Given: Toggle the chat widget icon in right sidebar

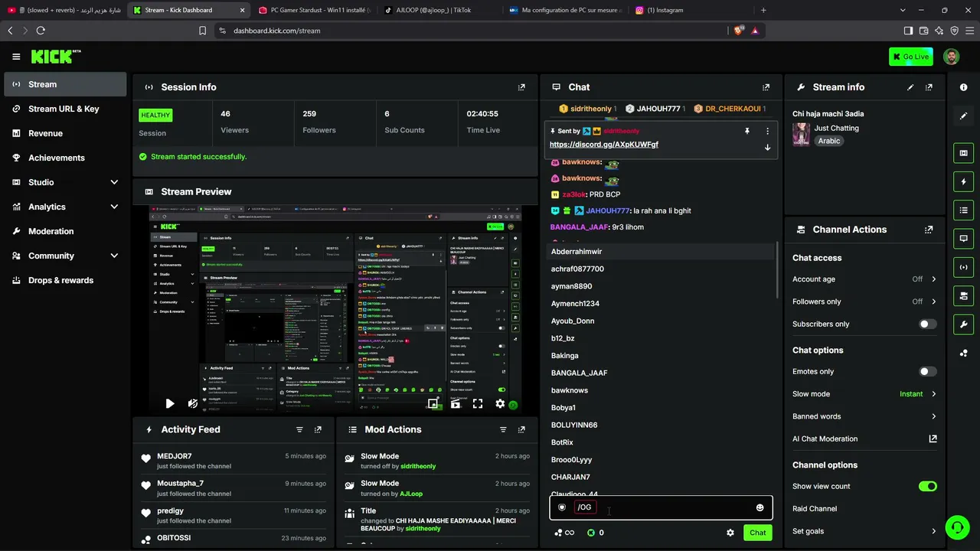Looking at the screenshot, I should coord(963,239).
